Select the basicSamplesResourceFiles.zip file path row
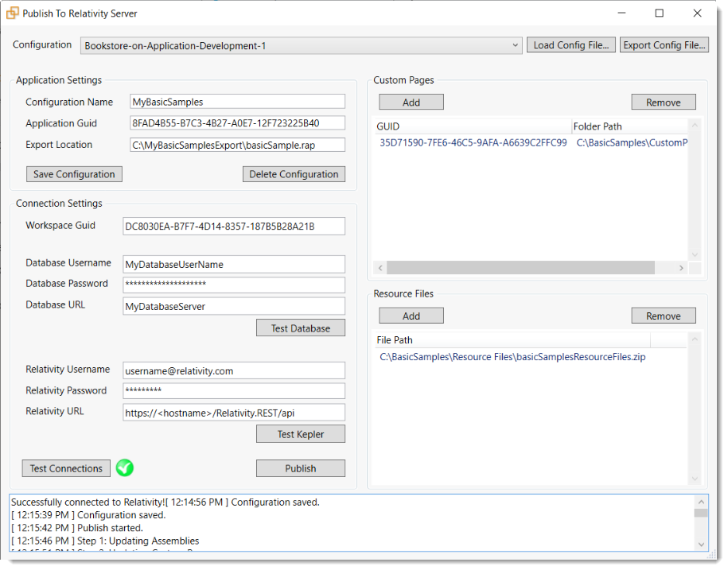 512,357
